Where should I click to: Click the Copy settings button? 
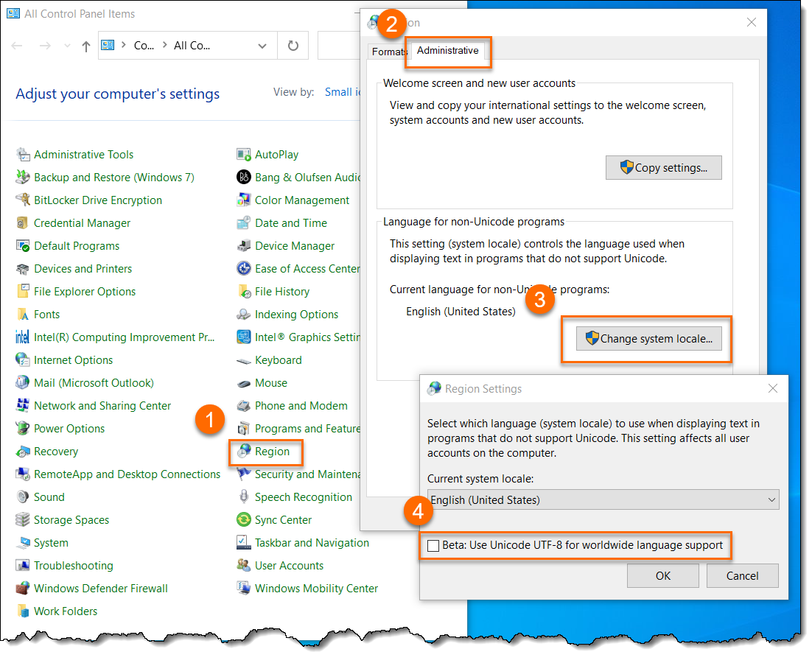pos(663,168)
